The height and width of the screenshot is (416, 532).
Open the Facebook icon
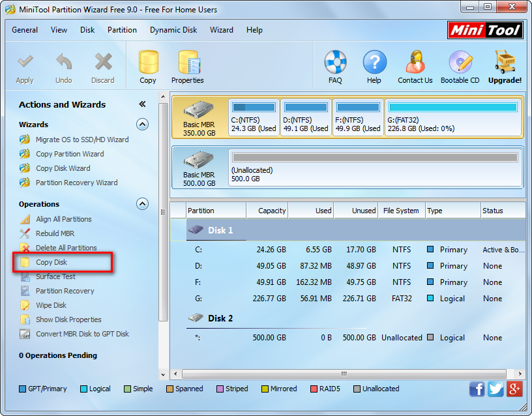click(477, 389)
